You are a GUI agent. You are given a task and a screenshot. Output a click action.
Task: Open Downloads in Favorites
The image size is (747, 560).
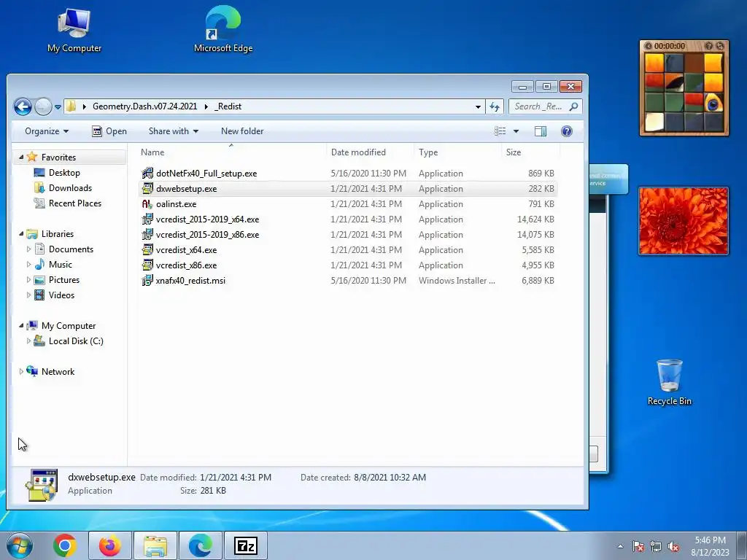click(x=70, y=188)
